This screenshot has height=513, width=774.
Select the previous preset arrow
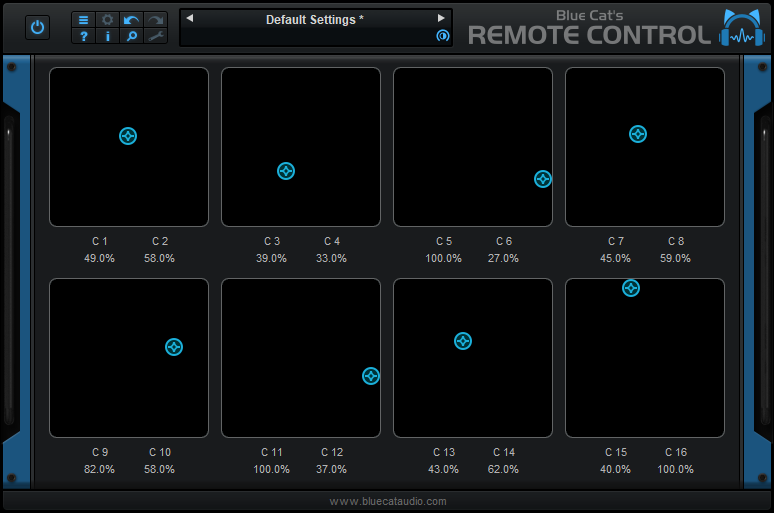point(190,18)
